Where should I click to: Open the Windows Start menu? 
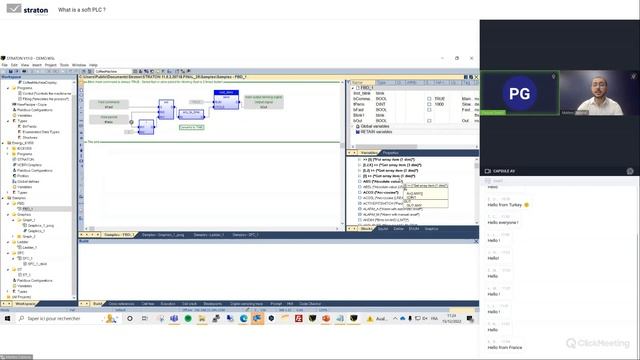click(7, 318)
